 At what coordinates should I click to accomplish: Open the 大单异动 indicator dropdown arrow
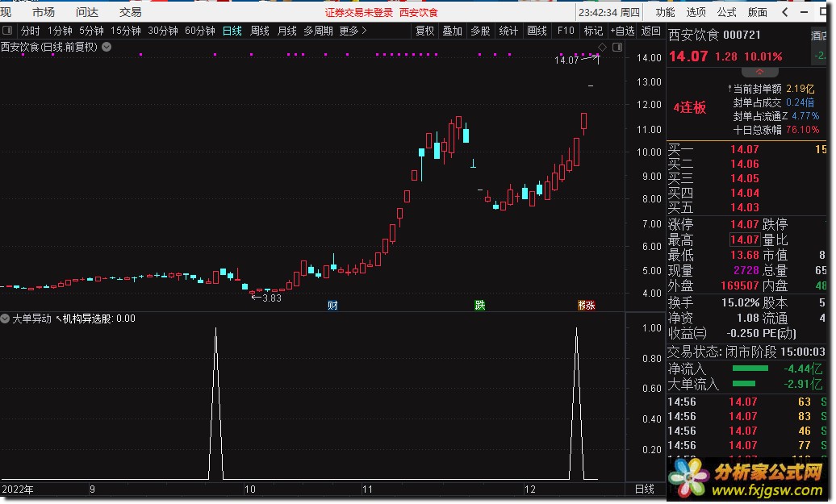tap(6, 319)
